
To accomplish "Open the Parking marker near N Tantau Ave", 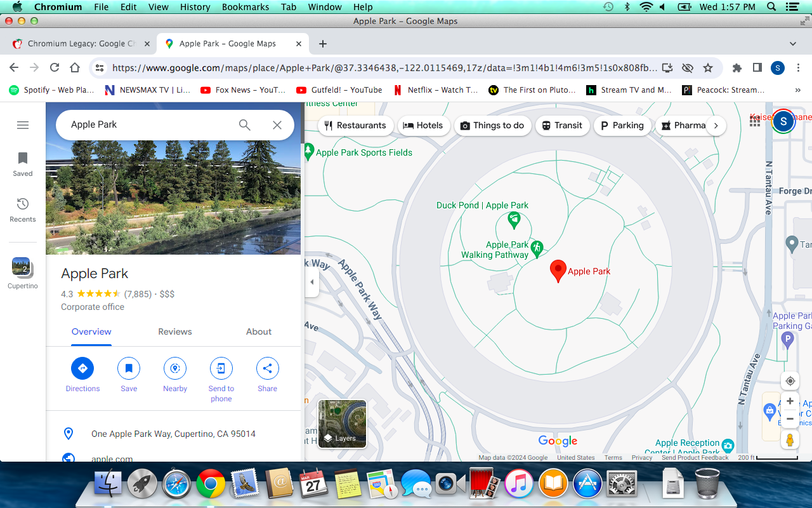I will 788,341.
